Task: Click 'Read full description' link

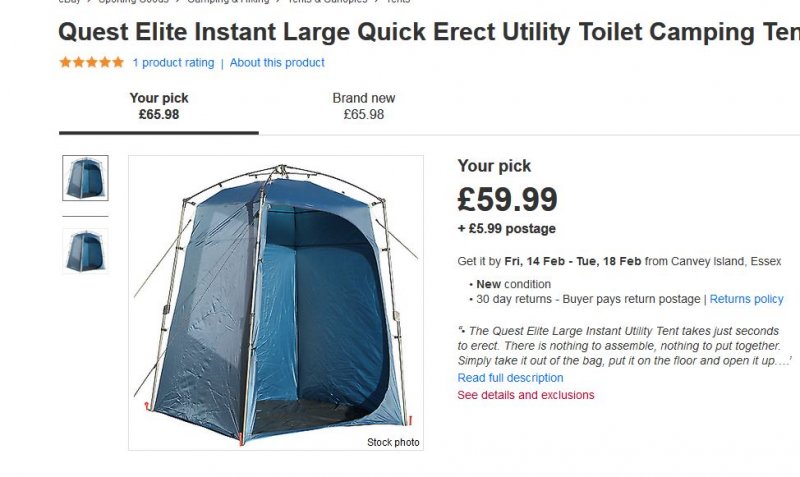Action: click(510, 378)
